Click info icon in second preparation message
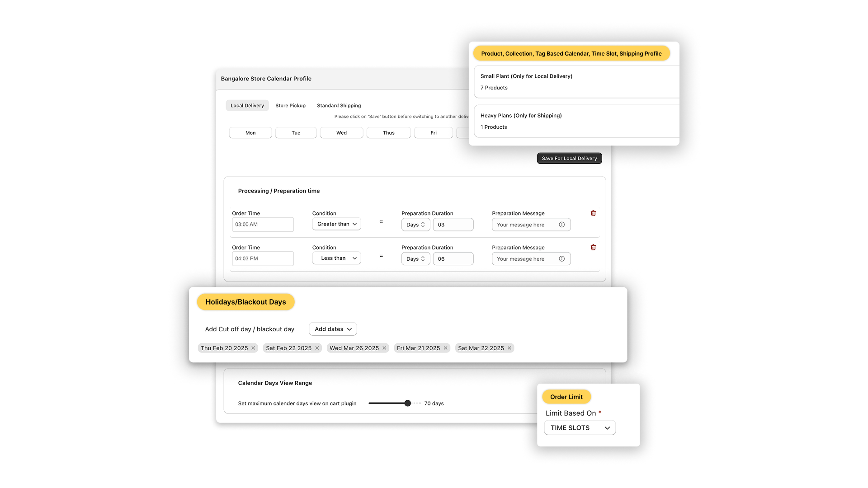868x488 pixels. [561, 259]
